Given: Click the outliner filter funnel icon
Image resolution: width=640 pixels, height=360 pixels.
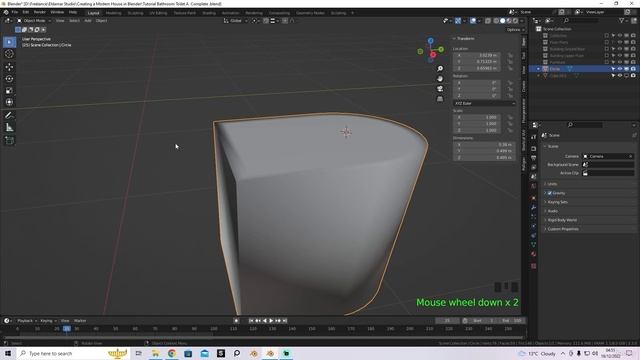Looking at the screenshot, I should pyautogui.click(x=622, y=20).
